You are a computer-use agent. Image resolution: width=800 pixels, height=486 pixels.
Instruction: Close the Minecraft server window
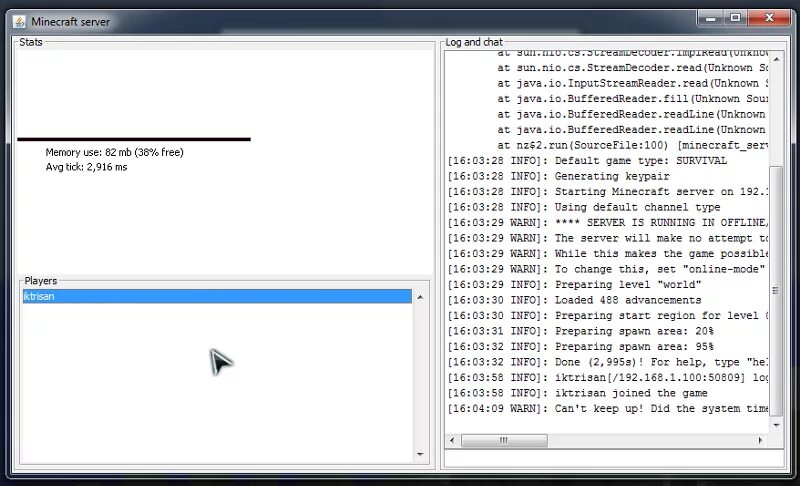tap(769, 18)
